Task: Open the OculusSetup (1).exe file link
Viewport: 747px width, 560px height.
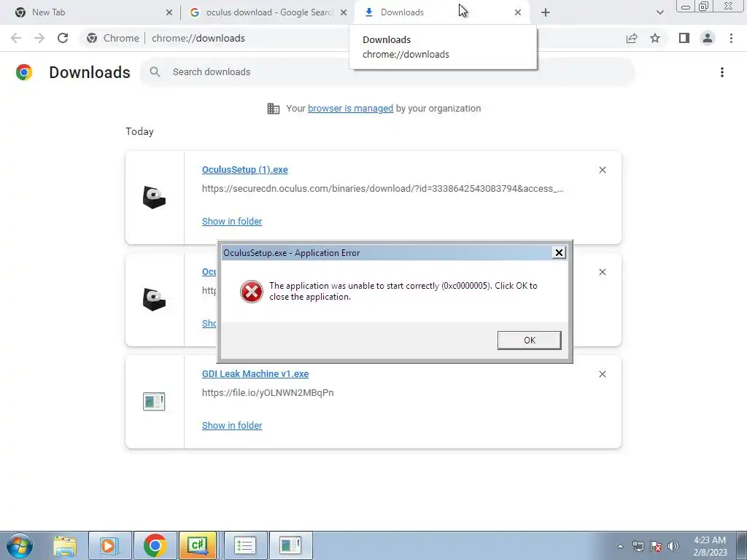Action: click(x=245, y=169)
